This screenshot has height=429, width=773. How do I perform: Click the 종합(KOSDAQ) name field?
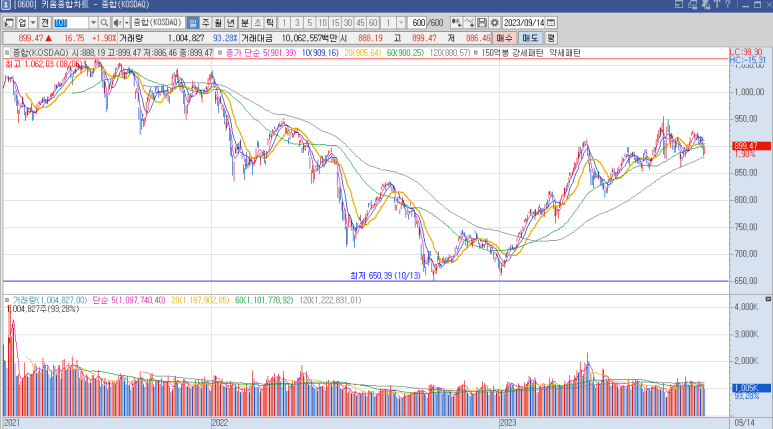[158, 23]
